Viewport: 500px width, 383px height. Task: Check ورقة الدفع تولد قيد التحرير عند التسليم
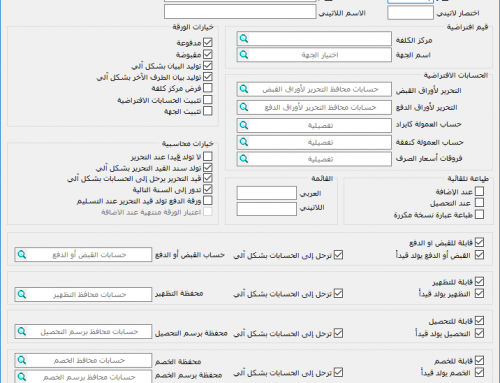[208, 201]
